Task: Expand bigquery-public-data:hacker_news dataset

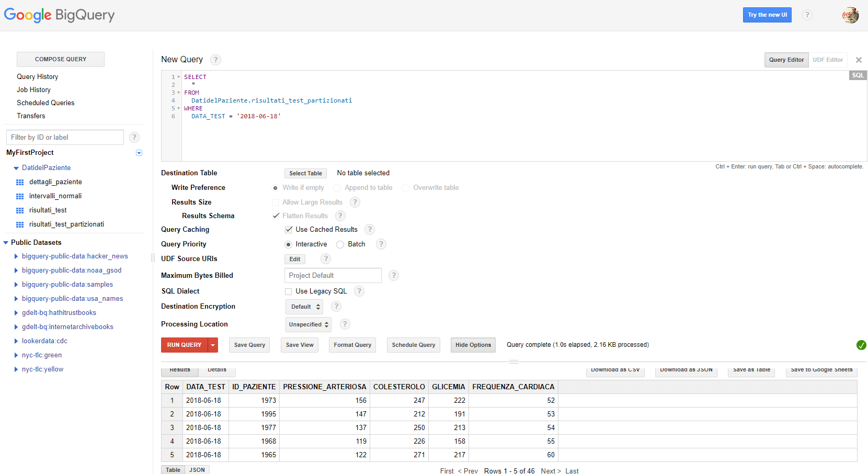Action: (16, 256)
